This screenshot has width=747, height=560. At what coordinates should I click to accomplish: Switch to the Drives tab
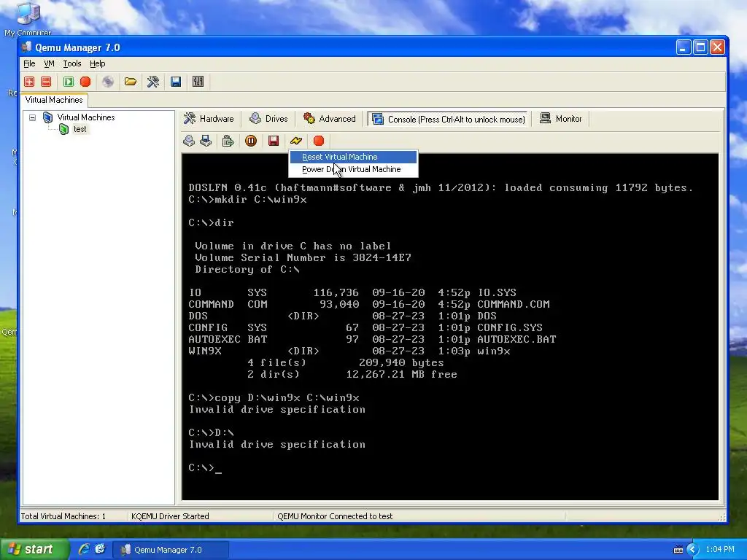[268, 119]
